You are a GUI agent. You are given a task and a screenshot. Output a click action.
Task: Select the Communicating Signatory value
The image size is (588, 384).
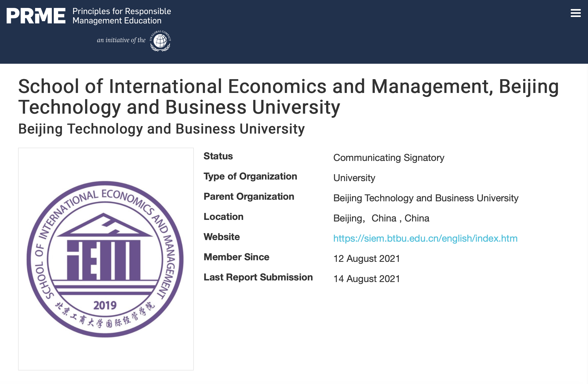(x=389, y=158)
